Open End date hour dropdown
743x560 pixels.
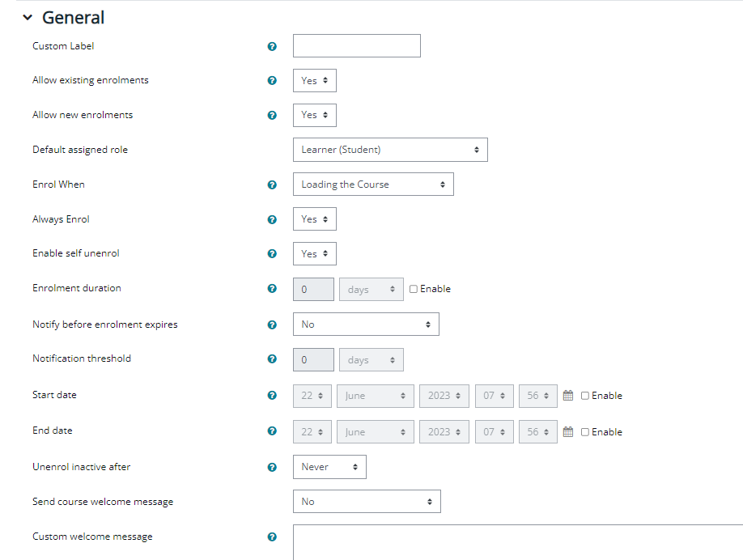click(495, 431)
